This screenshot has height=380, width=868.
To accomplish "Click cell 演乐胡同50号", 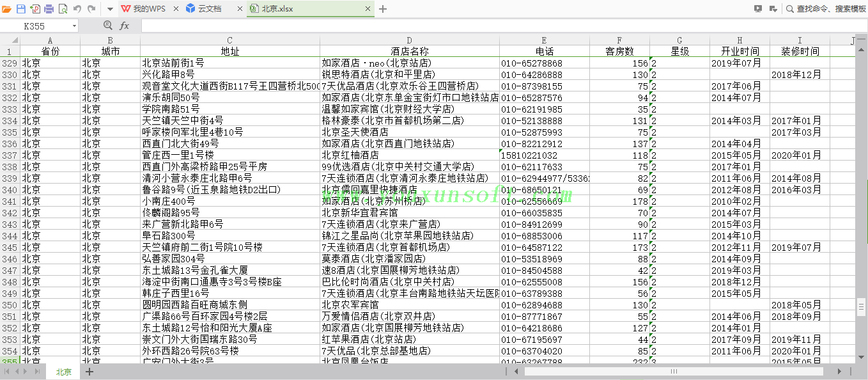I will 230,98.
